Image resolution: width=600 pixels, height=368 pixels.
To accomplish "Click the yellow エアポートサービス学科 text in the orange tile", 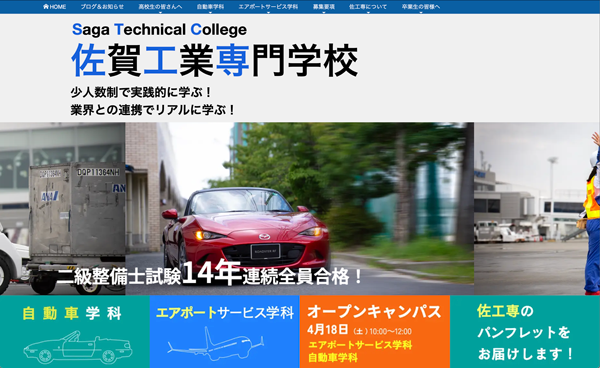I will 360,345.
